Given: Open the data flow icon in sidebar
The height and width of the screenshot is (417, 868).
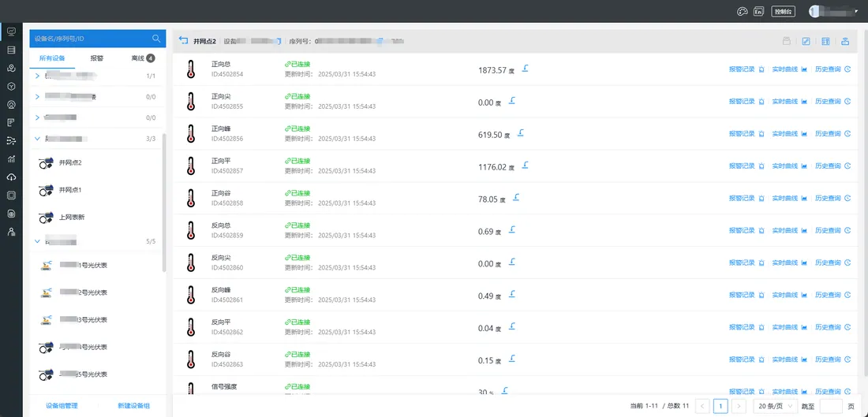Looking at the screenshot, I should (11, 141).
